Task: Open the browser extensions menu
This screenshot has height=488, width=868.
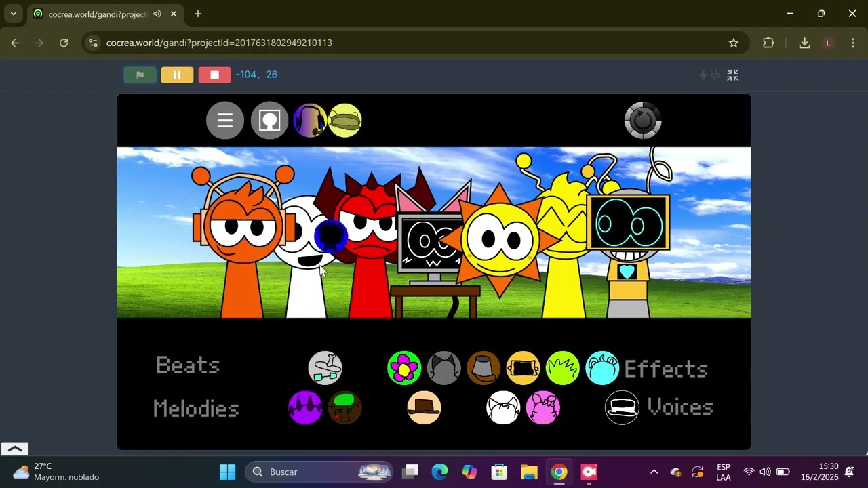Action: [x=768, y=43]
